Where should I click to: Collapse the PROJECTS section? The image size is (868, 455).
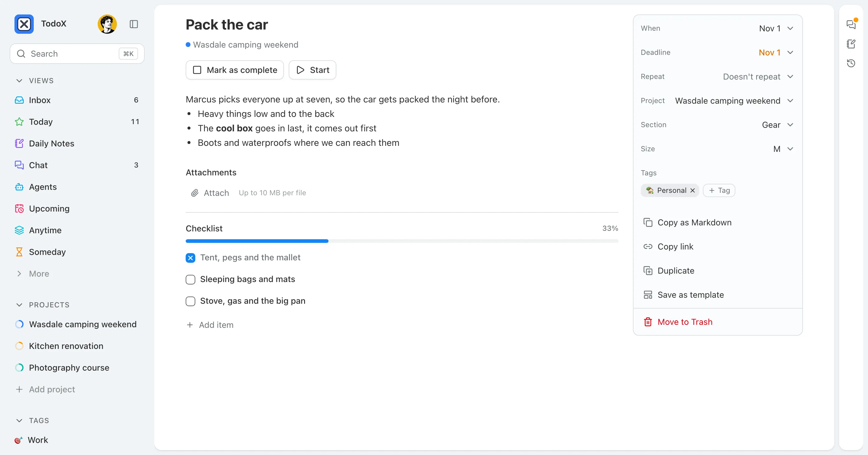pos(19,305)
